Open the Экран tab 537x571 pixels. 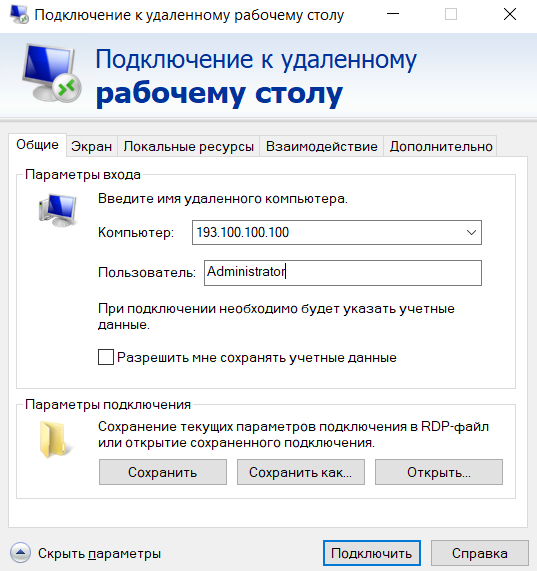[91, 146]
